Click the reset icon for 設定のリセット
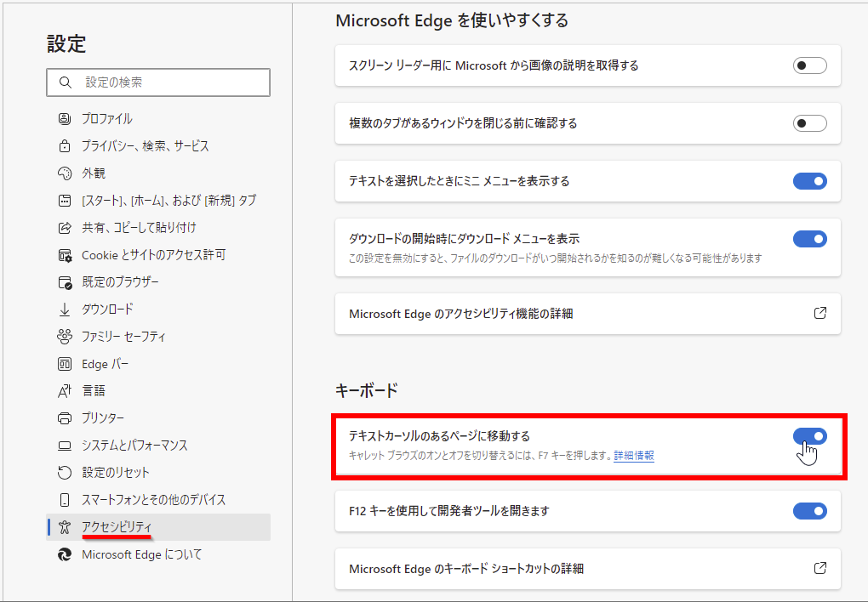868x602 pixels. pos(65,473)
